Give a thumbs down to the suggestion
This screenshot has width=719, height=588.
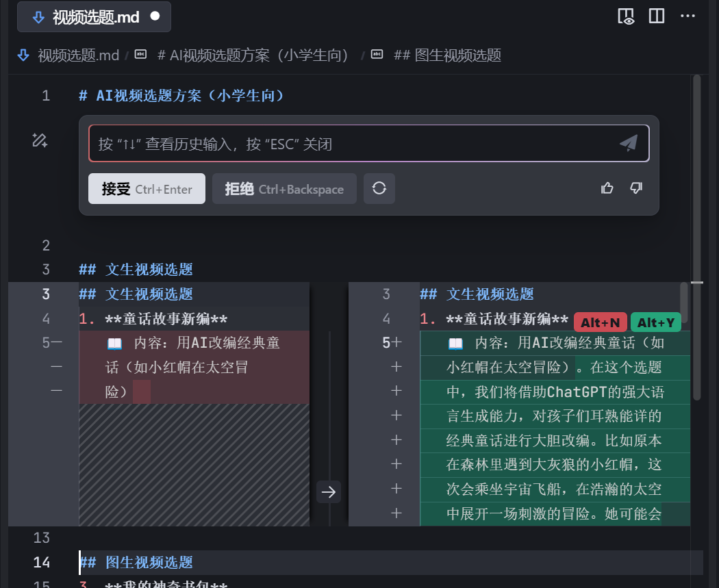point(636,188)
